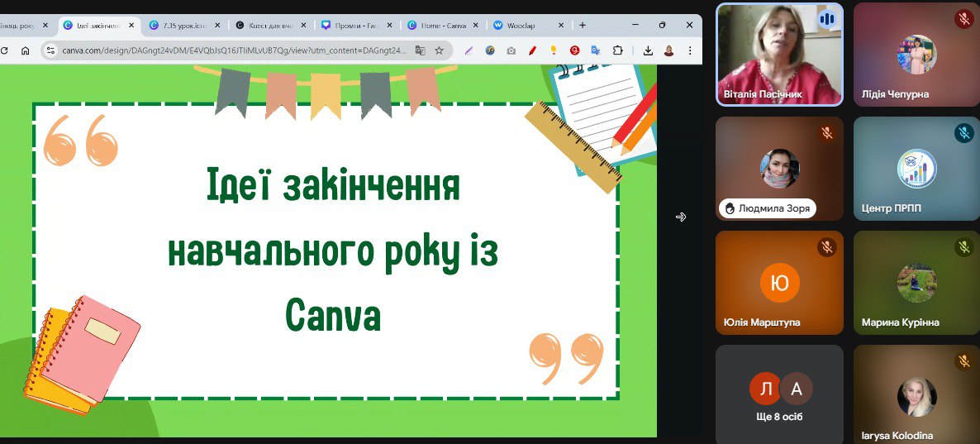The width and height of the screenshot is (980, 444).
Task: Open the Chrome profile avatar
Action: [668, 50]
